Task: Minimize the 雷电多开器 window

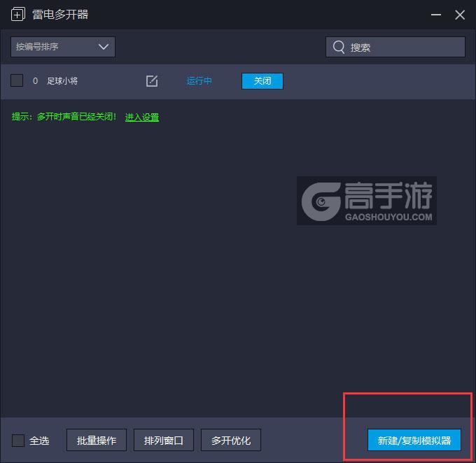Action: click(436, 15)
